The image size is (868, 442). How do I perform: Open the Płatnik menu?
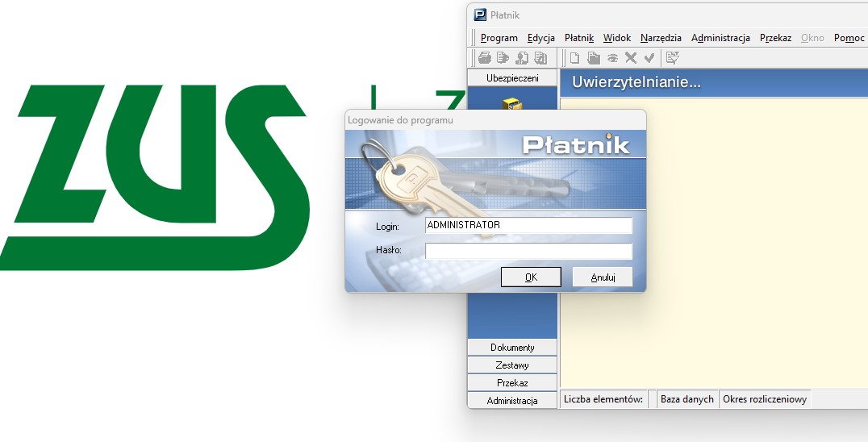tap(579, 38)
